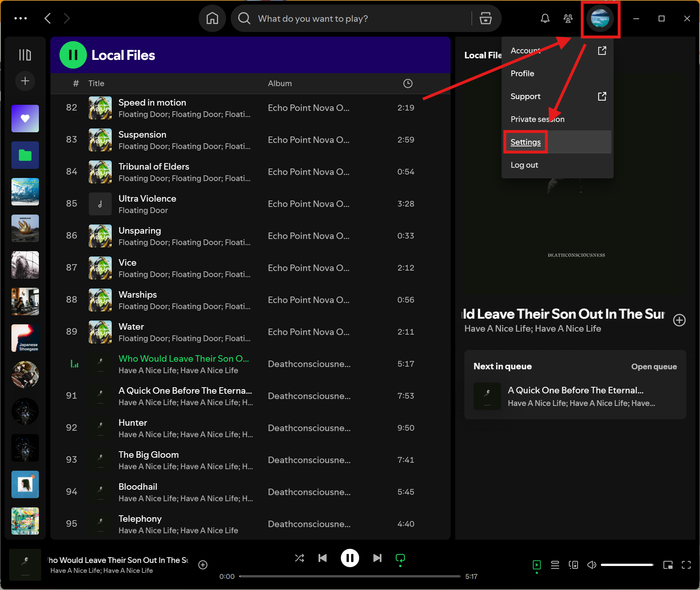
Task: Open Support in profile menu
Action: 557,96
